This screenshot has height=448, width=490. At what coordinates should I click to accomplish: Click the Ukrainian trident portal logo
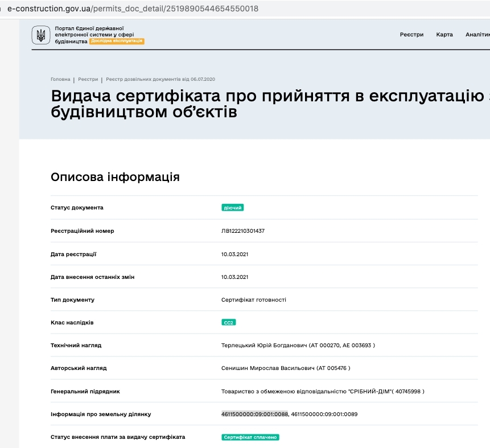coord(40,35)
